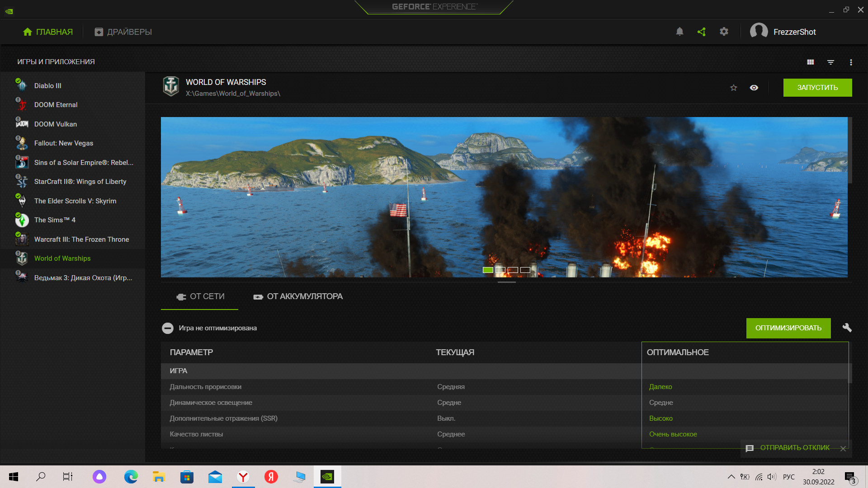868x488 pixels.
Task: Click the FrezzerShot profile avatar
Action: [x=759, y=32]
